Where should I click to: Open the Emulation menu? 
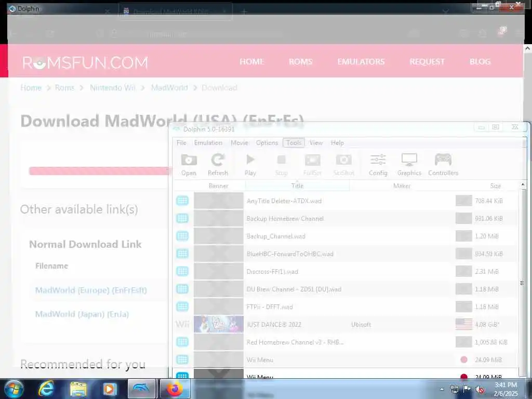click(208, 143)
